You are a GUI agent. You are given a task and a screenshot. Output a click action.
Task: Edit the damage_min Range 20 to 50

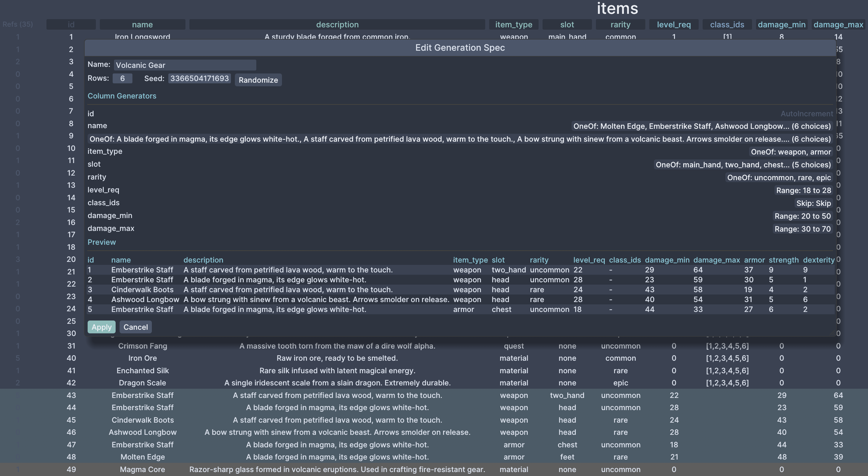pyautogui.click(x=802, y=216)
